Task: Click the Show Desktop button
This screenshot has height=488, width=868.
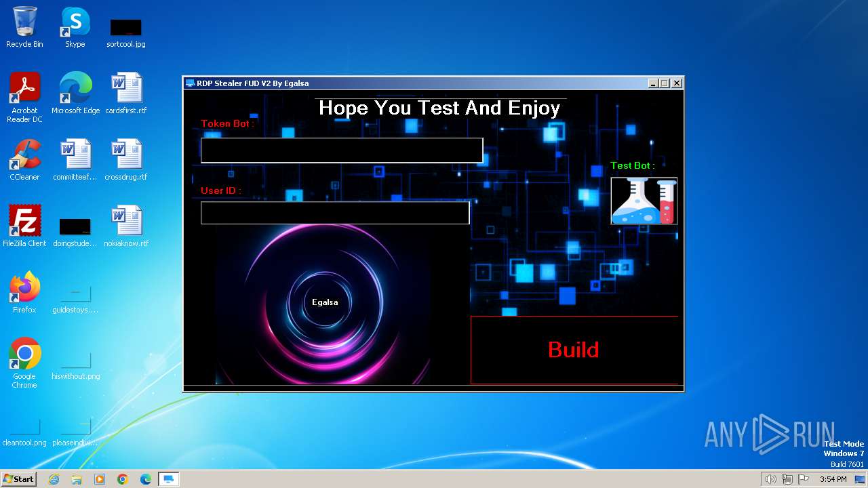Action: click(861, 479)
